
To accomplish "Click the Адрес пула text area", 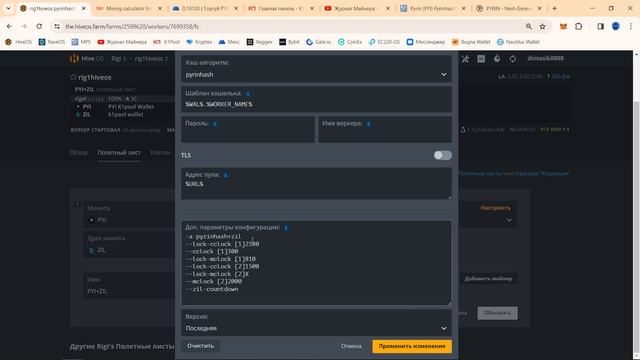I will (x=316, y=184).
